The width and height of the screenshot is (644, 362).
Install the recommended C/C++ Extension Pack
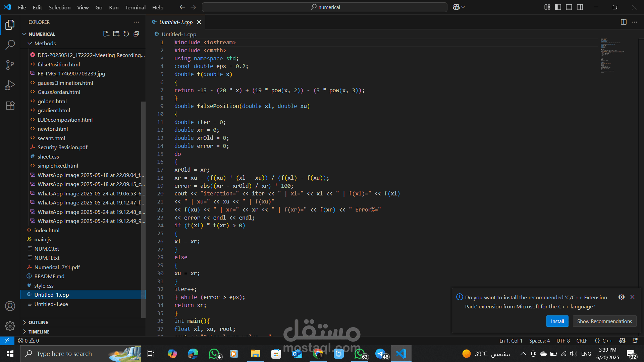point(557,321)
